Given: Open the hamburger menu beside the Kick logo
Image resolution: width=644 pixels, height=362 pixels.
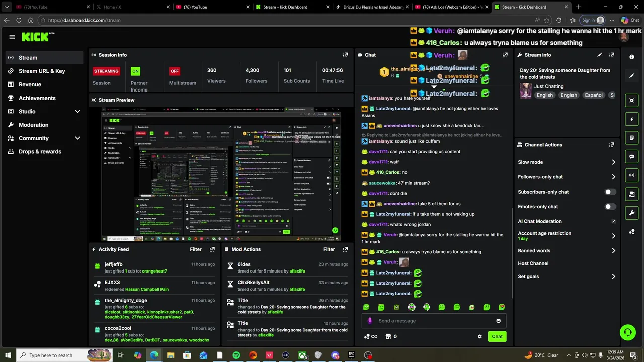Looking at the screenshot, I should point(12,37).
